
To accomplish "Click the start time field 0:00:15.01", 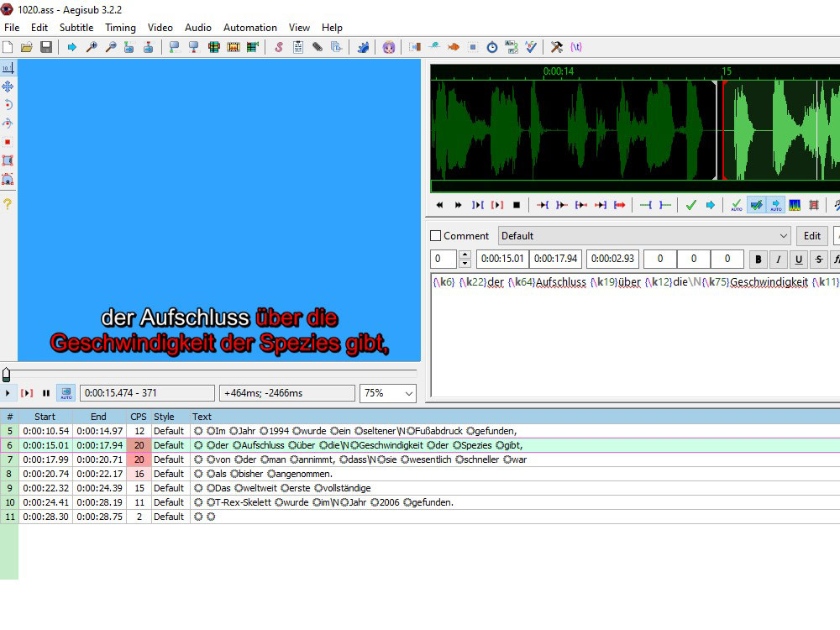I will tap(502, 259).
